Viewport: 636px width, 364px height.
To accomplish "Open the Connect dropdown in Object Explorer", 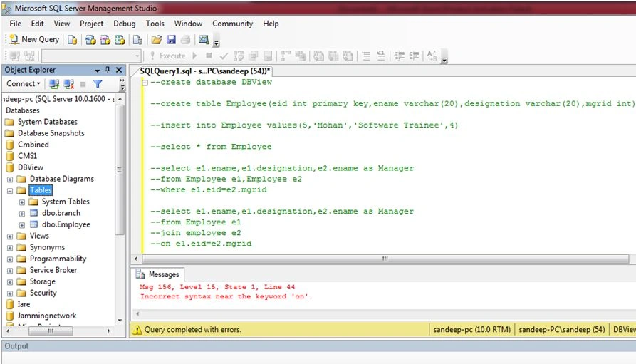I will pyautogui.click(x=23, y=83).
